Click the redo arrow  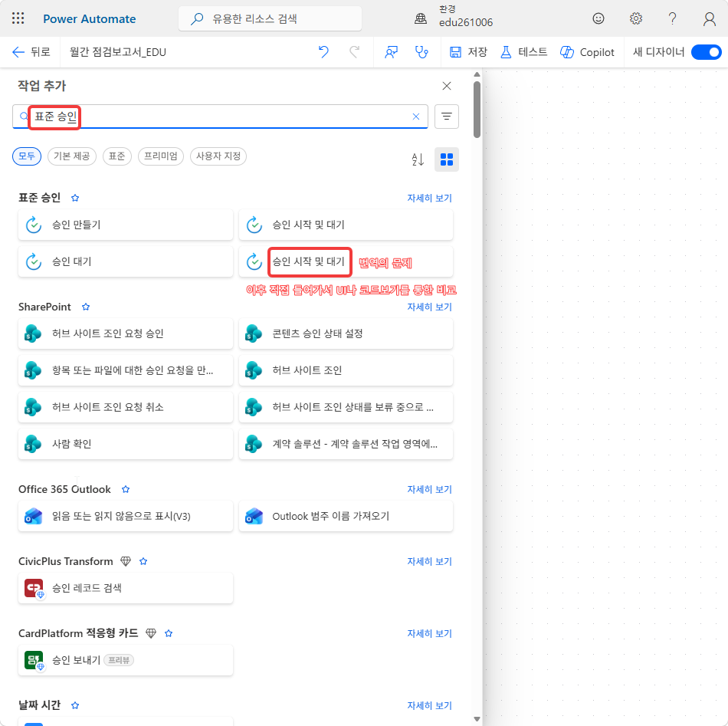pos(355,51)
